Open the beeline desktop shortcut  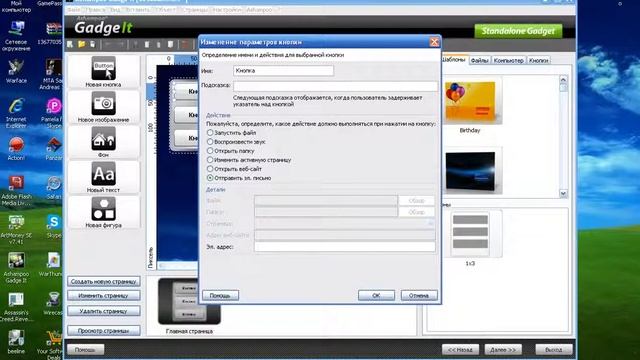(x=16, y=341)
